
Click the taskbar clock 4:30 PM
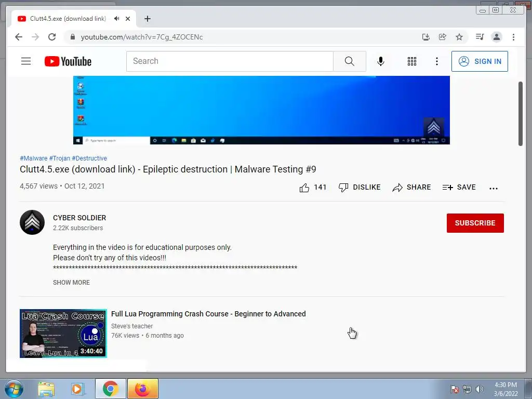[x=506, y=389]
